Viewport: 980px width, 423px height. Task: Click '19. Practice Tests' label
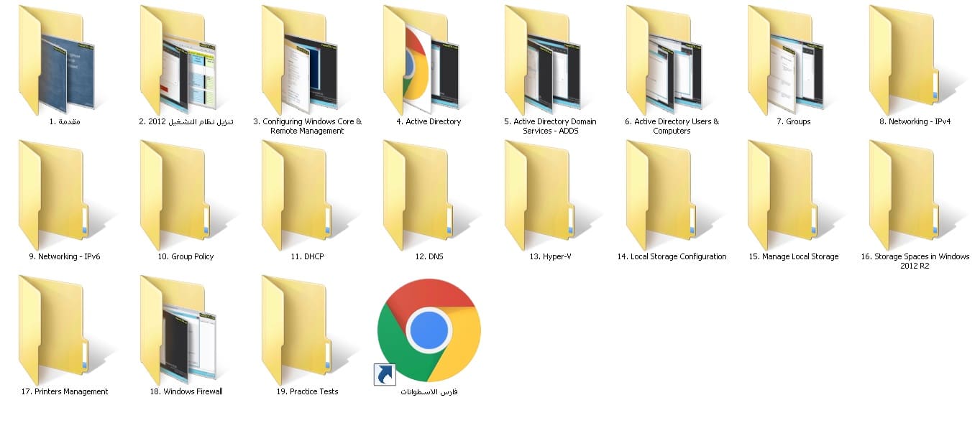click(308, 392)
